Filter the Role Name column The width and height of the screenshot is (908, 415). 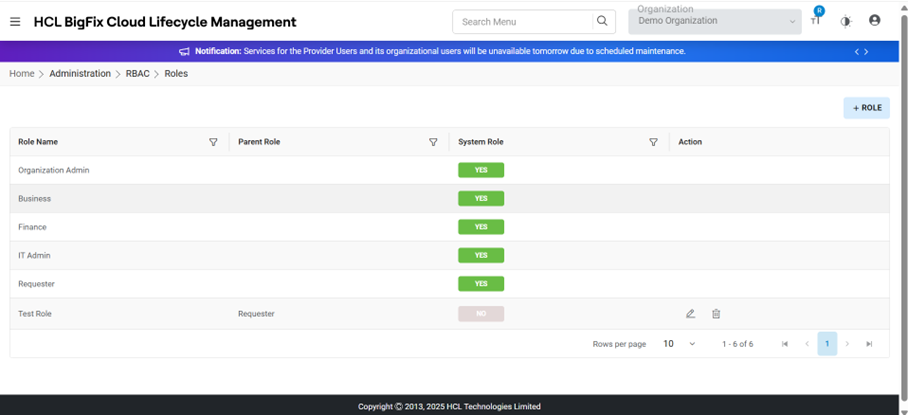click(213, 142)
